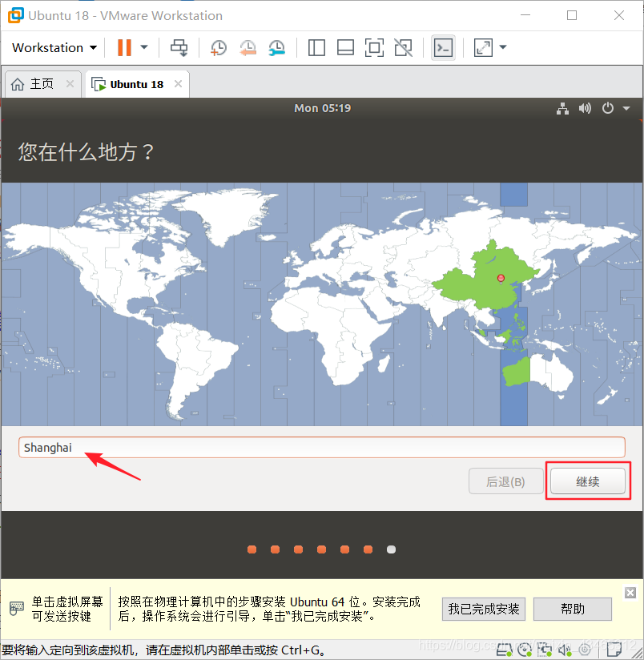This screenshot has width=644, height=660.
Task: Open the Ubuntu network status icon
Action: coord(562,108)
